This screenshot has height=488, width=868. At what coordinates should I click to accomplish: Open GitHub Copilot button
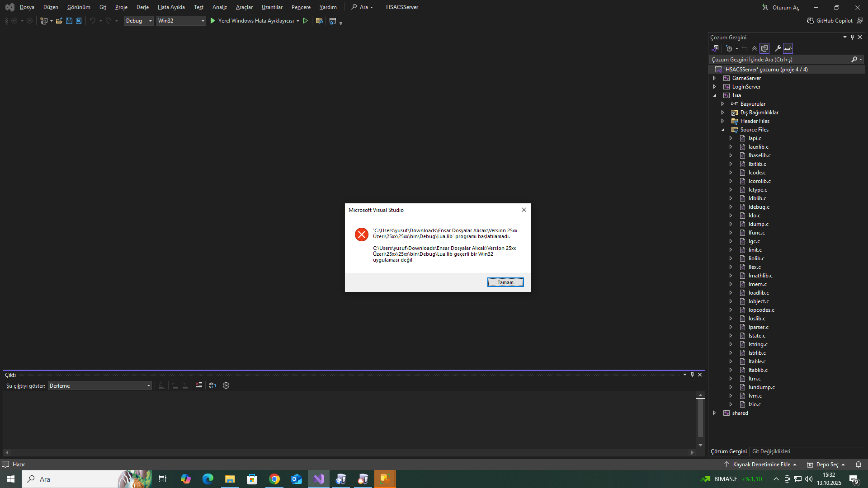(830, 21)
